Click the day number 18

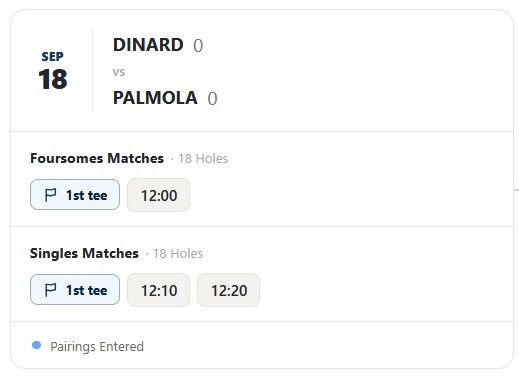click(53, 79)
